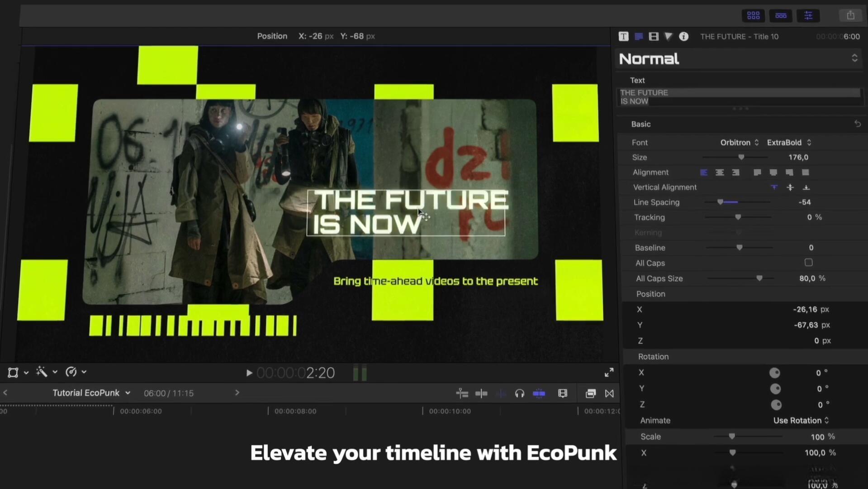Click the fullscreen viewer arrows icon

coord(609,372)
